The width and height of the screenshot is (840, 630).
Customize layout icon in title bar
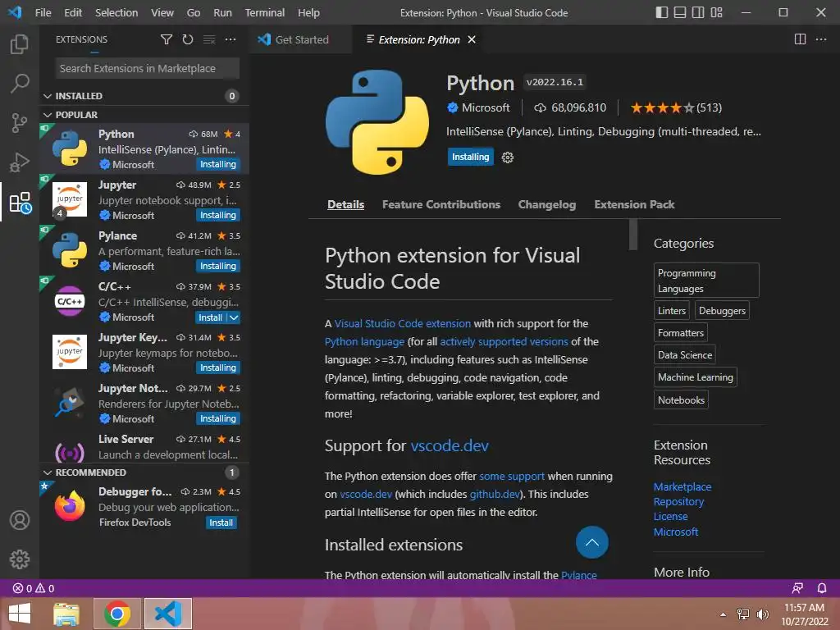tap(716, 12)
